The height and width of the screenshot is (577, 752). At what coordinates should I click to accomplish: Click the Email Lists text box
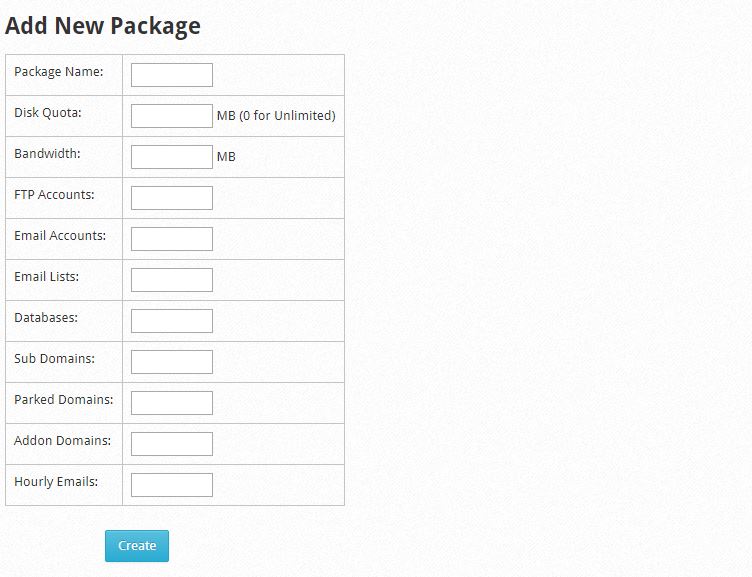172,280
